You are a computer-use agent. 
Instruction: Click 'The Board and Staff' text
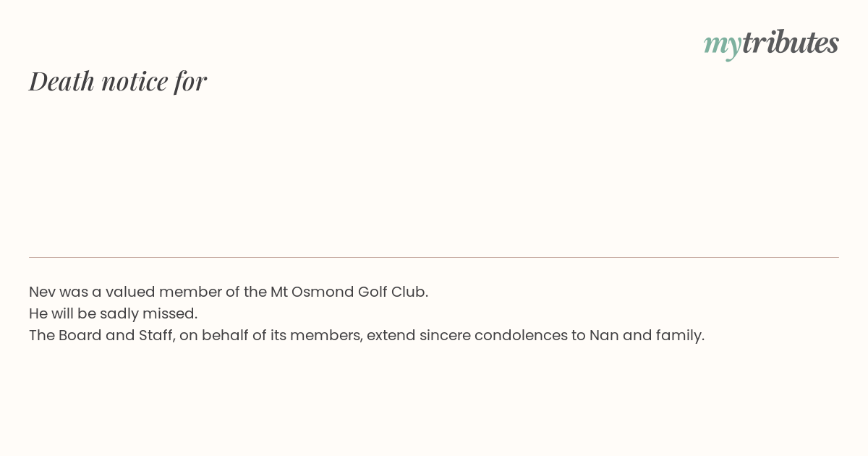point(101,335)
